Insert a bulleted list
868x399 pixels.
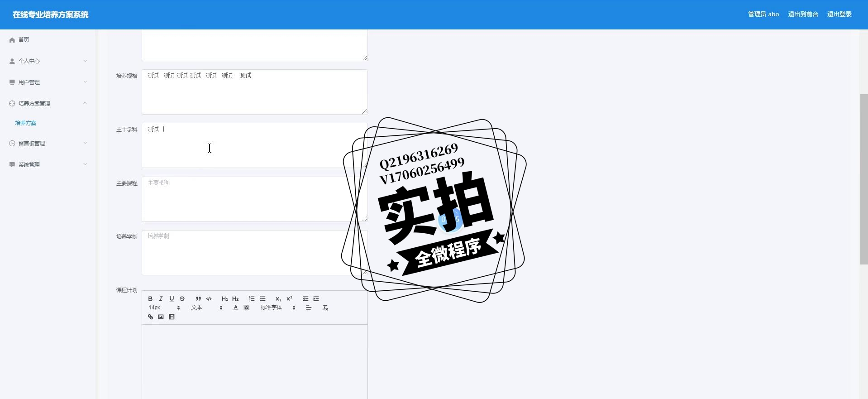tap(262, 299)
